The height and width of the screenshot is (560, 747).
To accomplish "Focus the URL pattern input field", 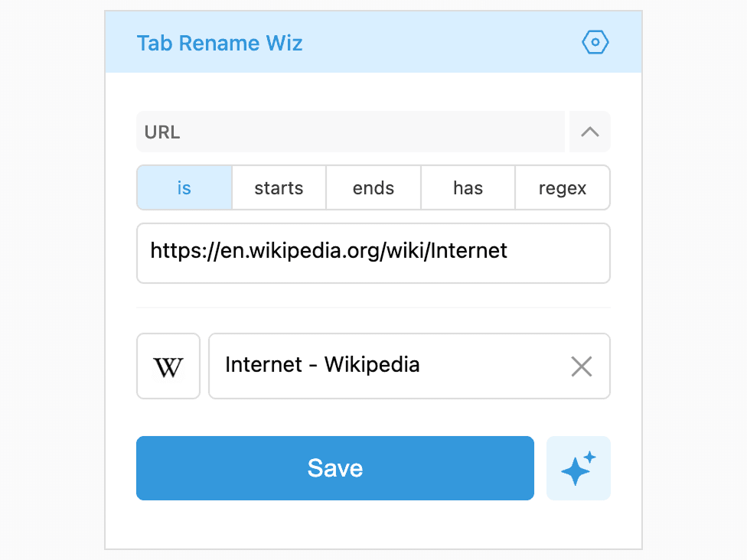I will 373,253.
